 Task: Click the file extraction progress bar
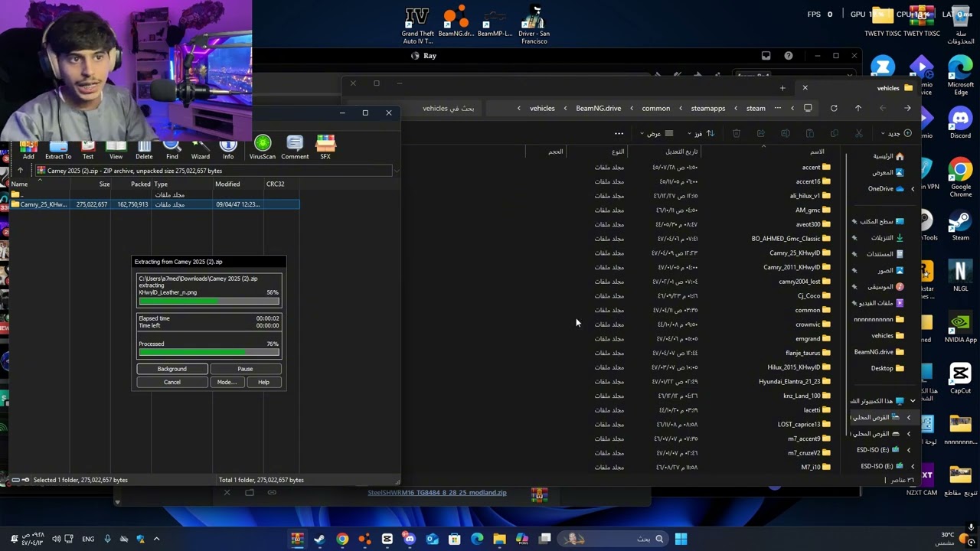209,302
